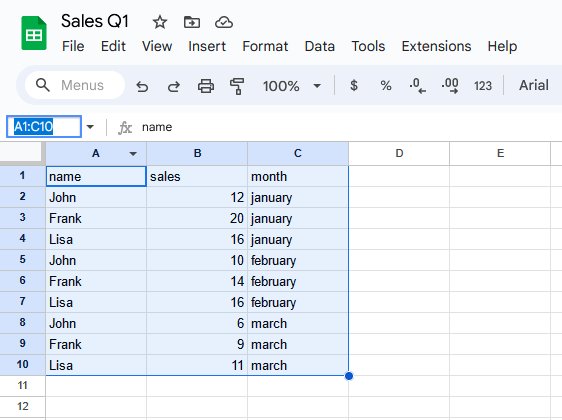Viewport: 562px width, 420px height.
Task: Decrease decimal places icon
Action: coord(418,86)
